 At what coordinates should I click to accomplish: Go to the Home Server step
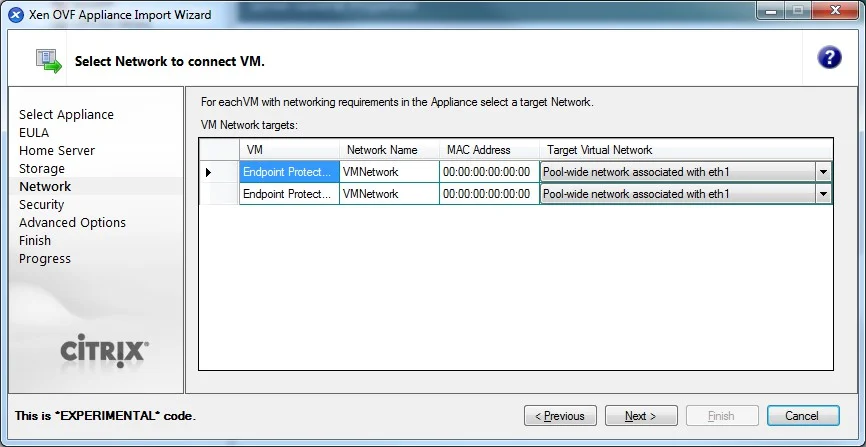(x=57, y=150)
